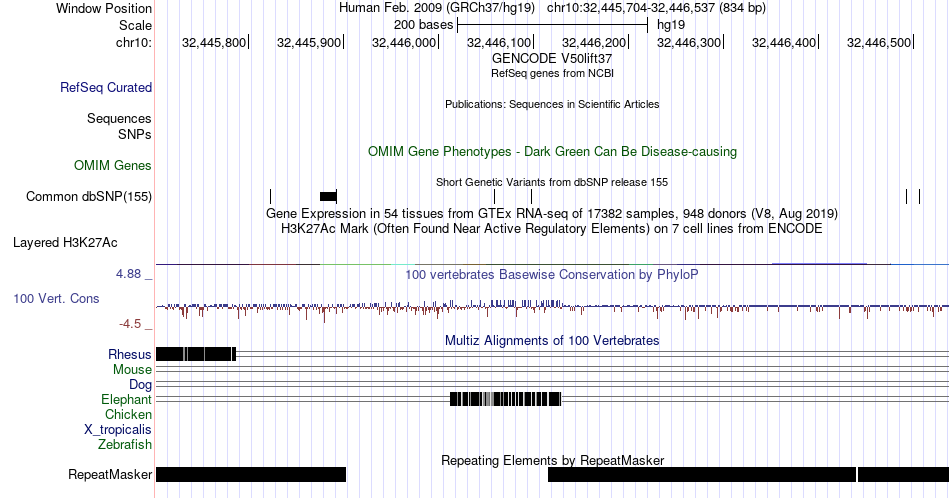Image resolution: width=950 pixels, height=498 pixels.
Task: Click the 32,445,800 ruler position
Action: click(214, 42)
